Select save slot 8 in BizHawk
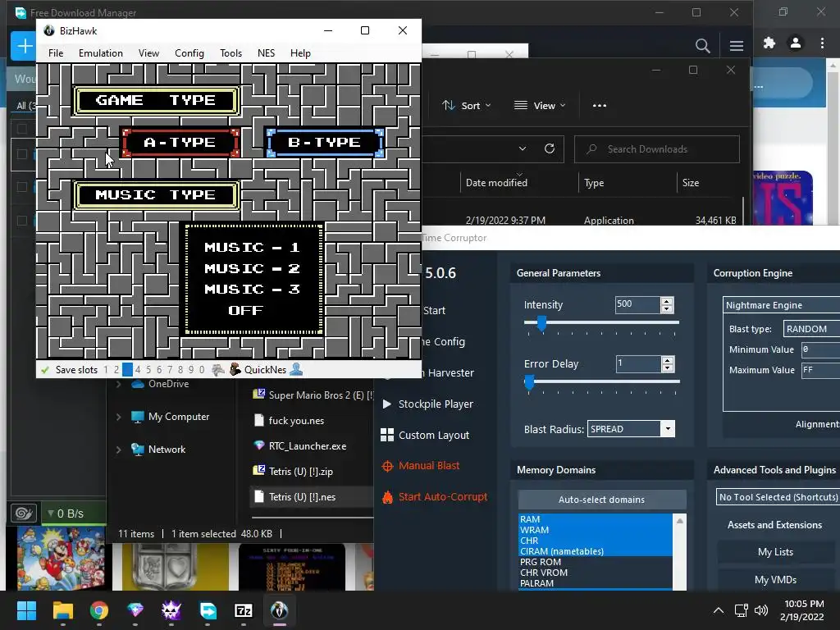The width and height of the screenshot is (840, 630). point(180,370)
